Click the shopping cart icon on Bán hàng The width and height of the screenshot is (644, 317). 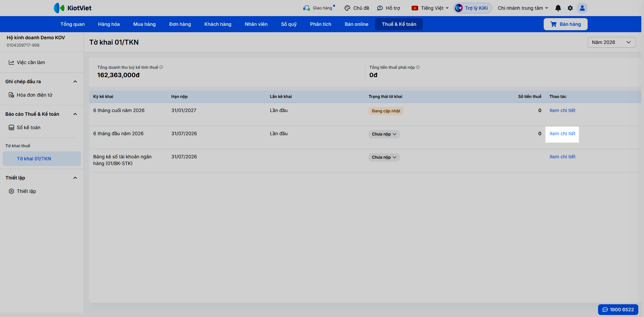[x=553, y=24]
